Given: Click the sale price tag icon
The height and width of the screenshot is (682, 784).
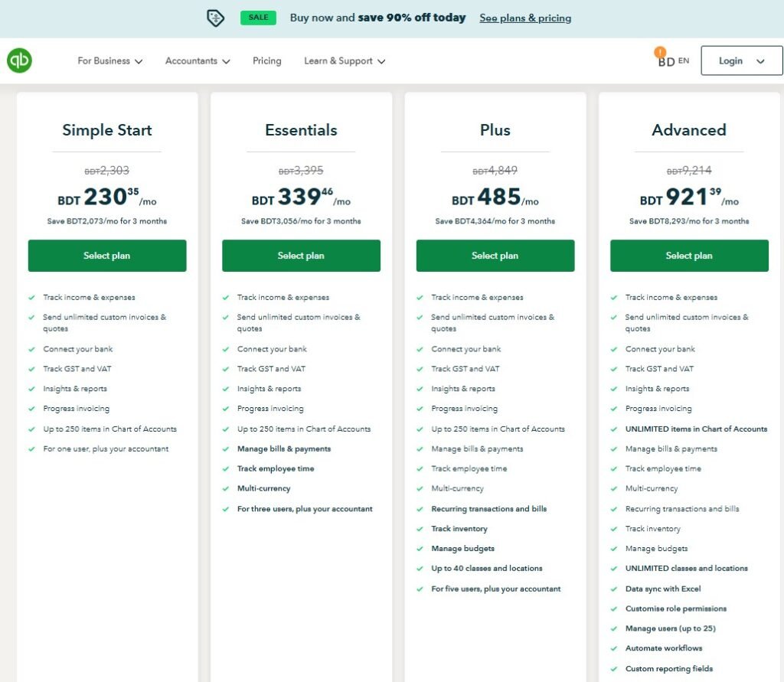Looking at the screenshot, I should coord(216,18).
